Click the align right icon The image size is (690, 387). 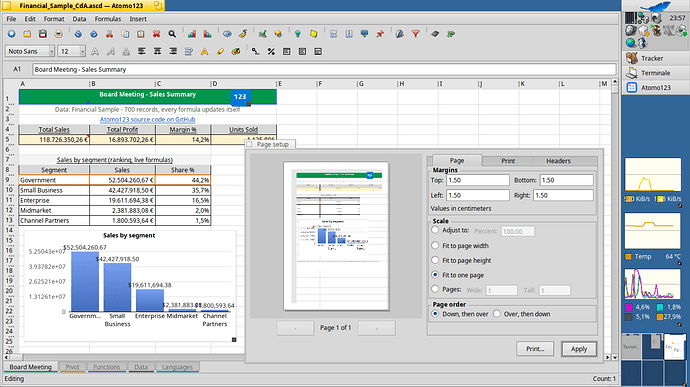[173, 52]
